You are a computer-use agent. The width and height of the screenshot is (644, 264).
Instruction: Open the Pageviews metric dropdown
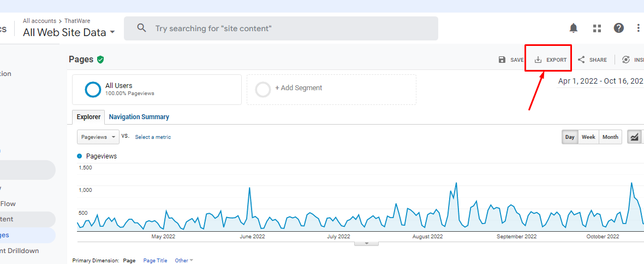coord(98,137)
